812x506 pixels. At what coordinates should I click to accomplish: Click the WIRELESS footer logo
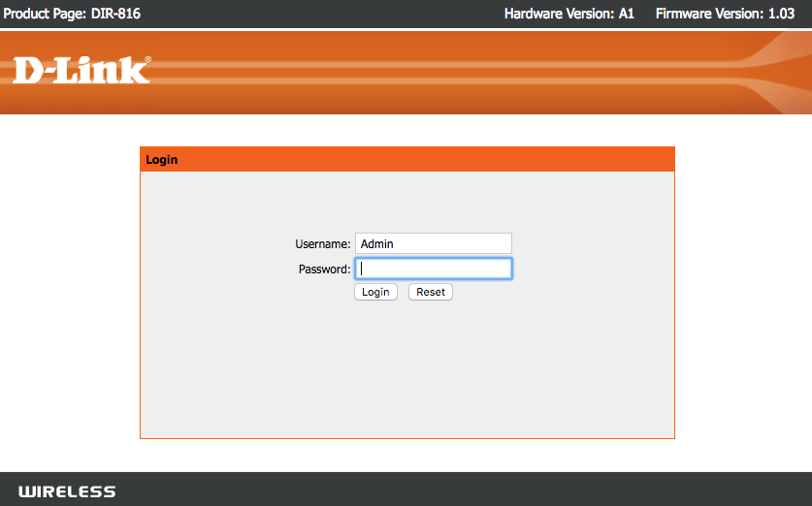[67, 491]
